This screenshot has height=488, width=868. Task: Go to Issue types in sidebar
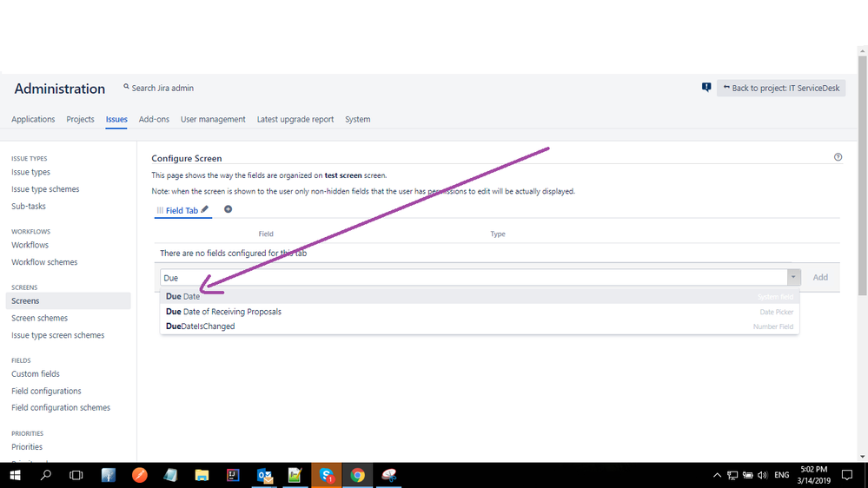coord(31,172)
